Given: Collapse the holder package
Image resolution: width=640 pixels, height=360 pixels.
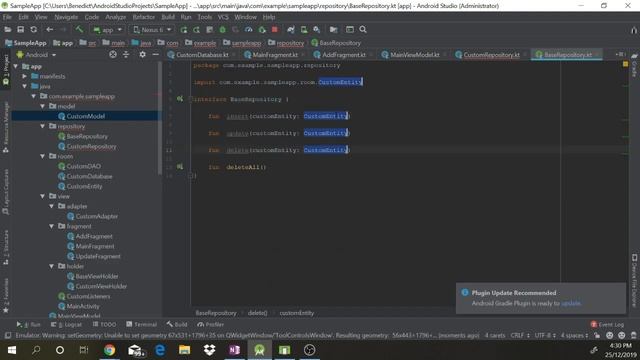Looking at the screenshot, I should point(51,266).
